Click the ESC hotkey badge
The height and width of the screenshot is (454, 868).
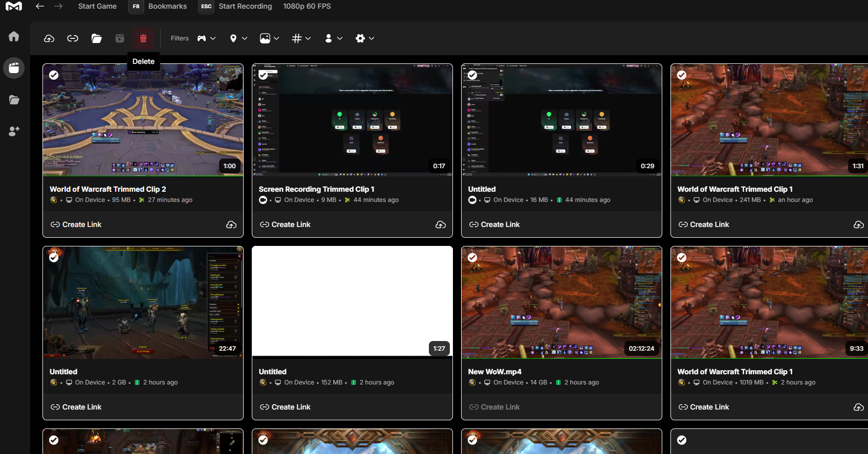tap(206, 7)
